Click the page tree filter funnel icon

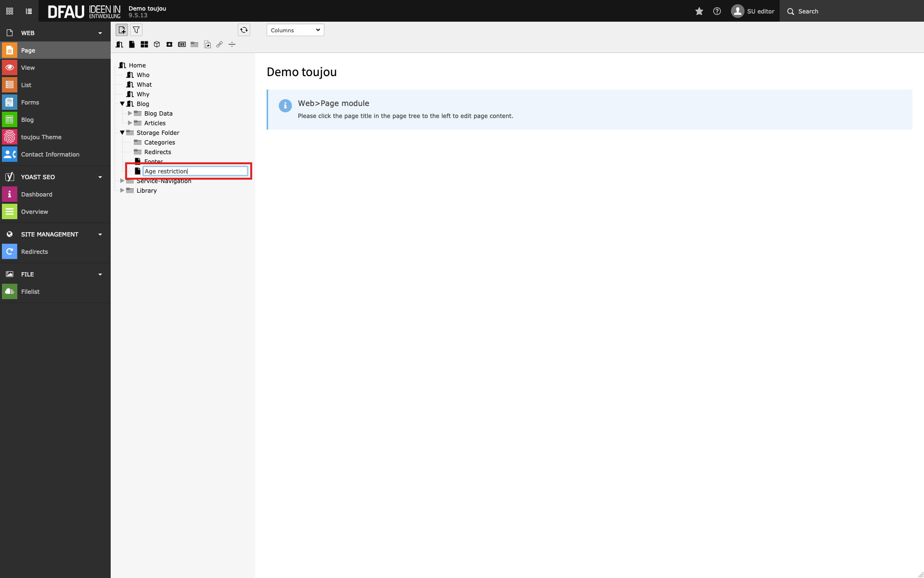[136, 30]
